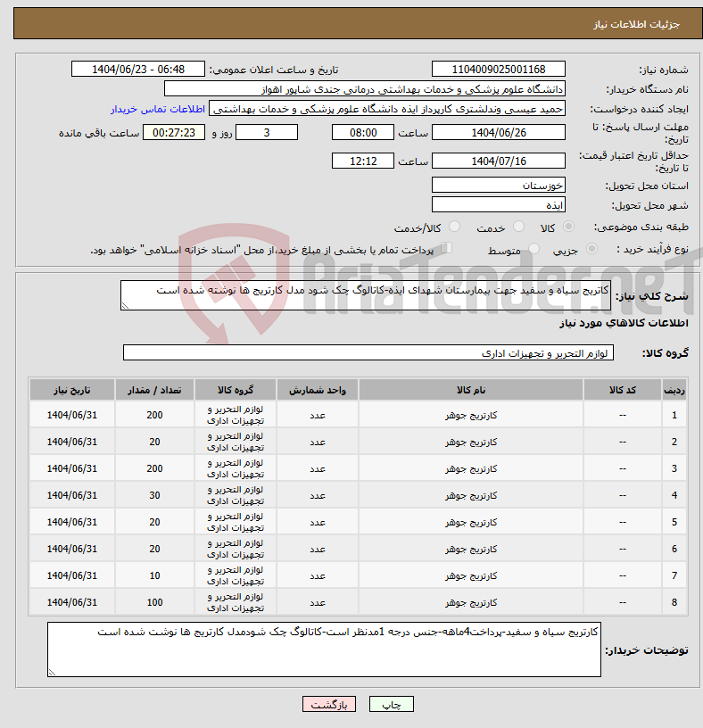This screenshot has width=703, height=728.
Task: Click the general need description textarea
Action: pos(366,295)
